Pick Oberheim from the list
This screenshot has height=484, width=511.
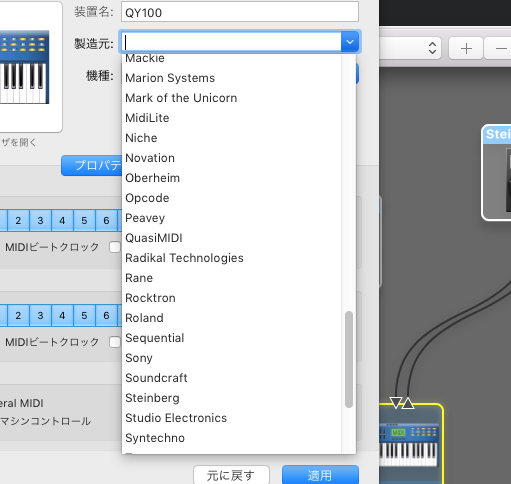point(232,178)
